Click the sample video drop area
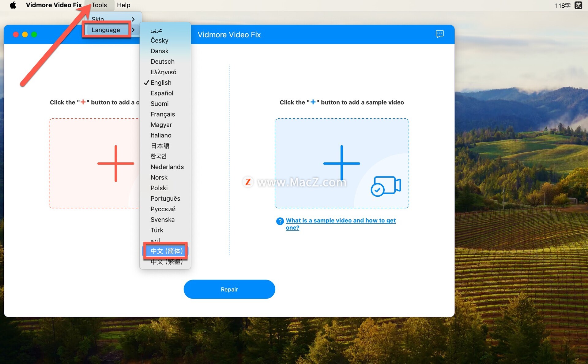This screenshot has height=364, width=588. (x=342, y=163)
